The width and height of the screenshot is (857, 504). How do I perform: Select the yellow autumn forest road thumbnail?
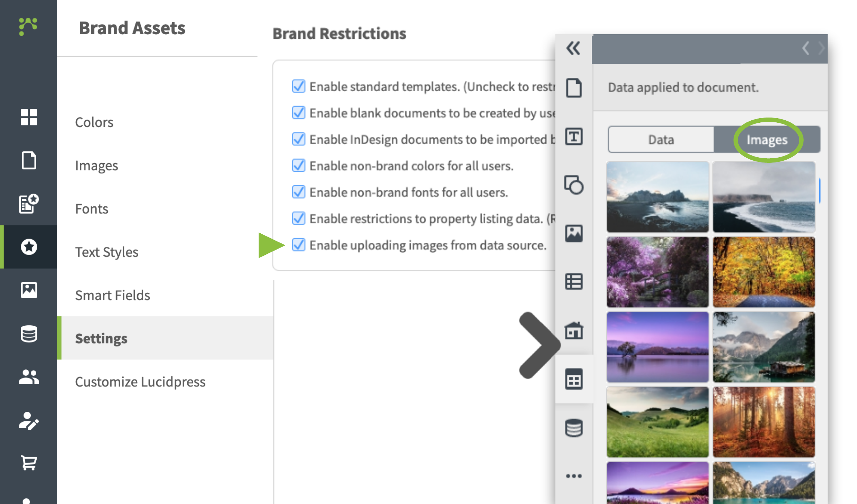point(764,272)
